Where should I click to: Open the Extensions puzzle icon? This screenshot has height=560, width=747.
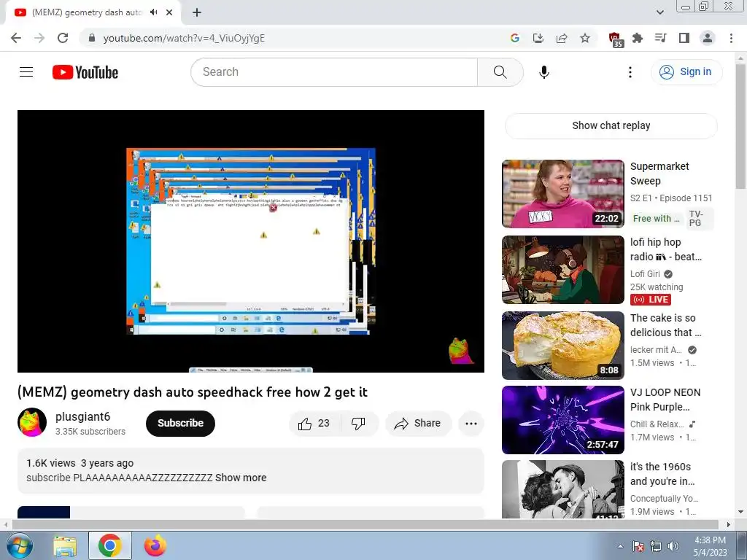(x=638, y=38)
